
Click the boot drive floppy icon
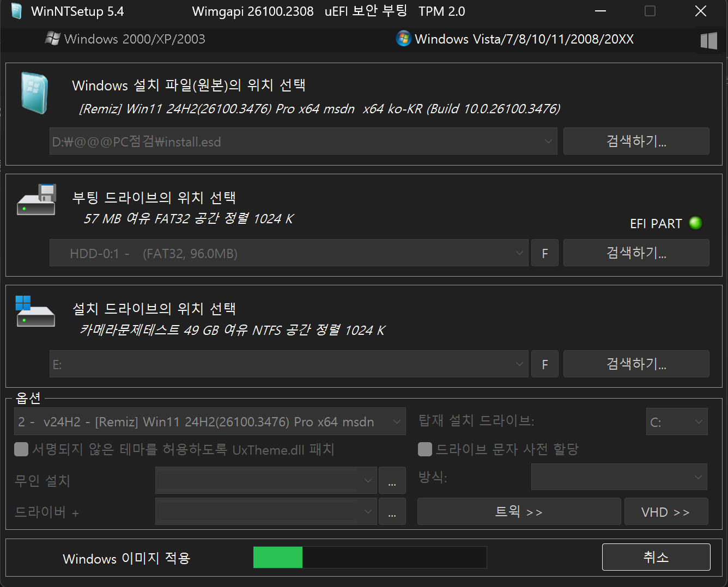pos(37,200)
